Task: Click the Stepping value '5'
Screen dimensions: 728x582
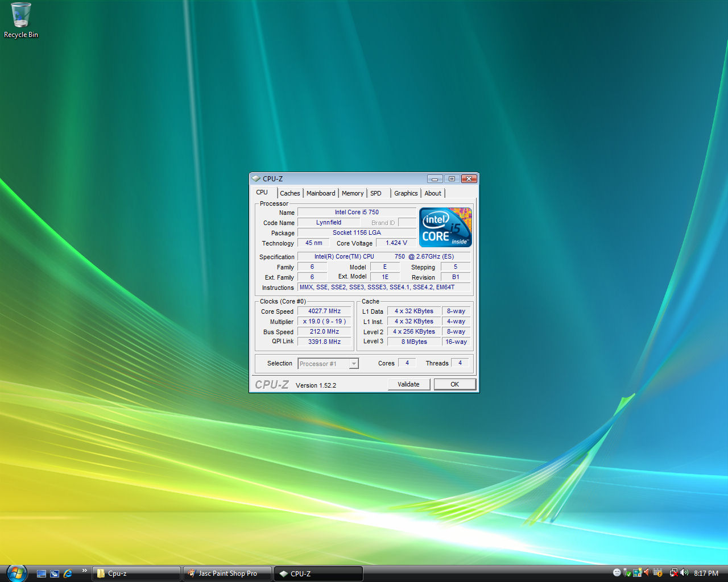Action: point(456,267)
